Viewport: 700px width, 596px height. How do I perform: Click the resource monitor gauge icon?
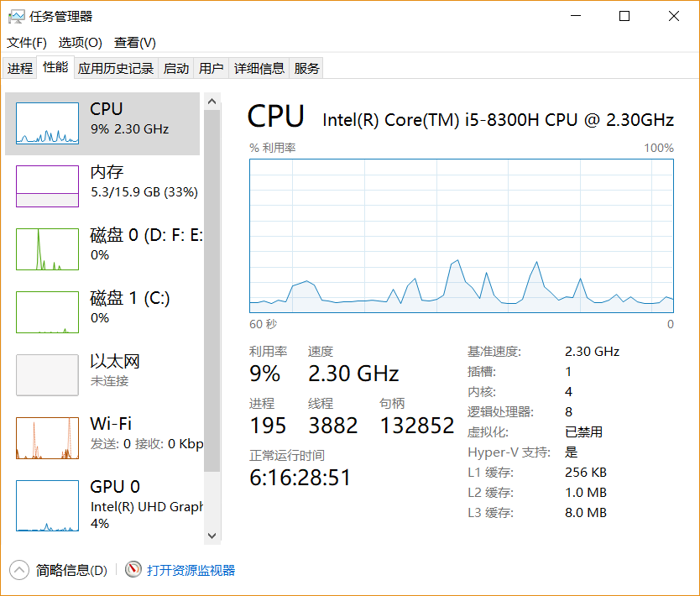(x=133, y=569)
